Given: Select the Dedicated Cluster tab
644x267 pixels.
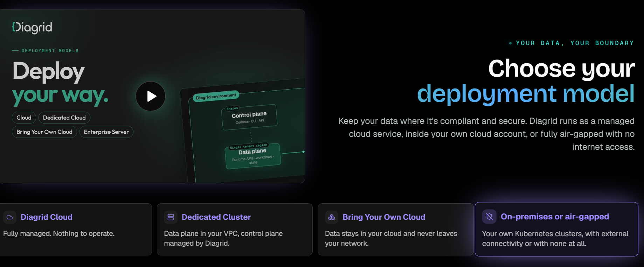Looking at the screenshot, I should (x=235, y=229).
